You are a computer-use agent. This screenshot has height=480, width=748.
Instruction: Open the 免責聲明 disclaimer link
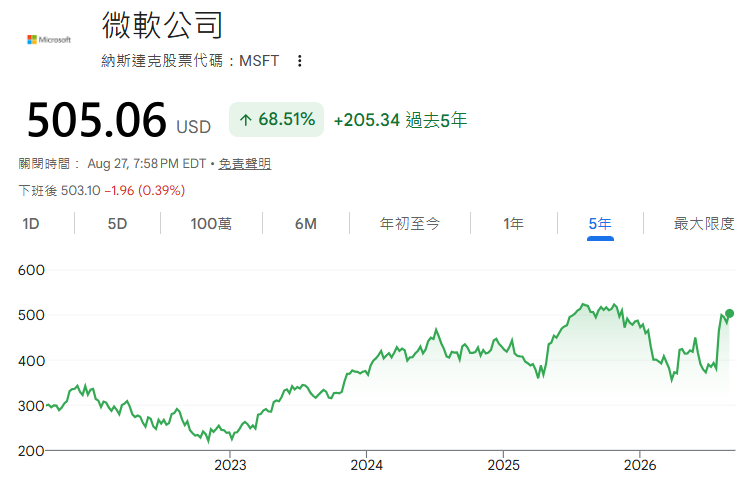[x=245, y=164]
